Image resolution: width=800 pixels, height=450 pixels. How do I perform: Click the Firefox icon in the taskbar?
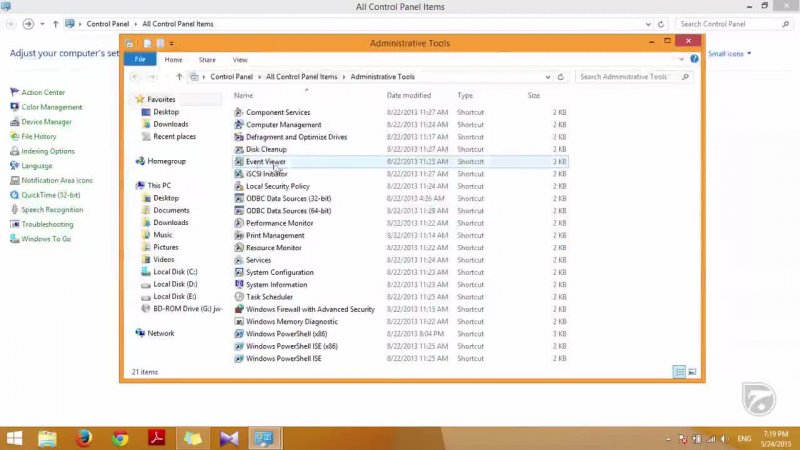[84, 438]
